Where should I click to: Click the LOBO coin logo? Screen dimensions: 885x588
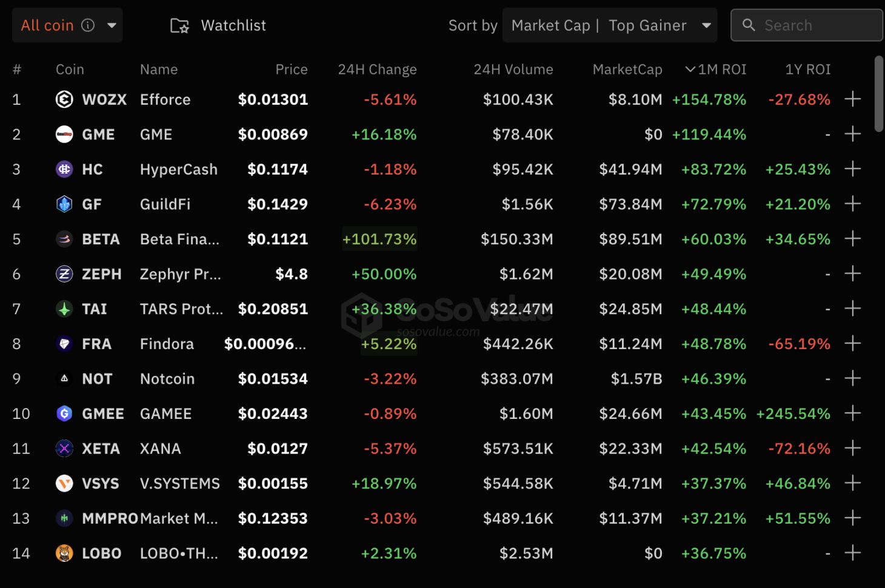click(64, 553)
